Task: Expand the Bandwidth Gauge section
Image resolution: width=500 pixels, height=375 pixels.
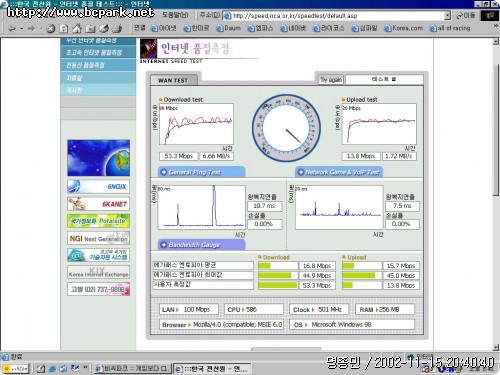Action: tap(202, 245)
